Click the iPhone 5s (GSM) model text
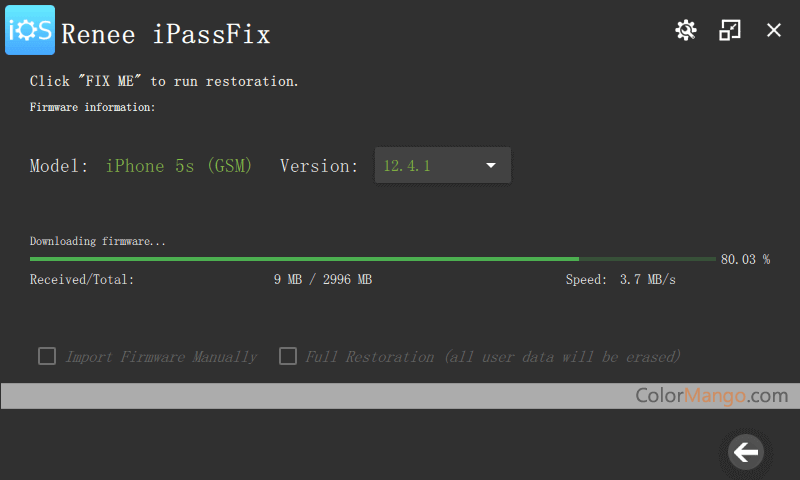The height and width of the screenshot is (480, 800). click(179, 166)
